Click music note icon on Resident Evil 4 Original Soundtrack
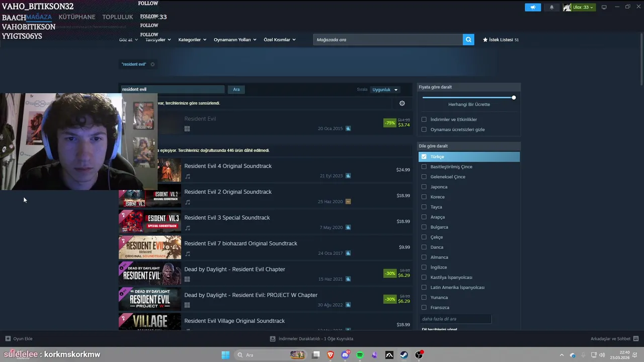 click(x=187, y=176)
